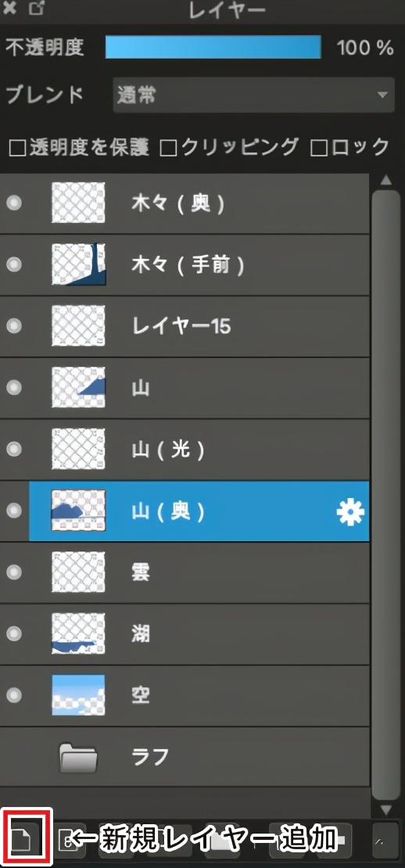Select the レイヤー15 layer
The width and height of the screenshot is (405, 868).
185,327
